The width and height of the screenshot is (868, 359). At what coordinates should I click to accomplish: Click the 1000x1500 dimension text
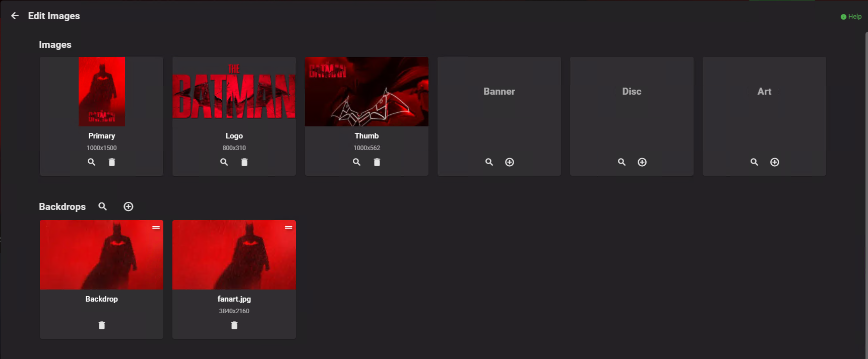(102, 148)
